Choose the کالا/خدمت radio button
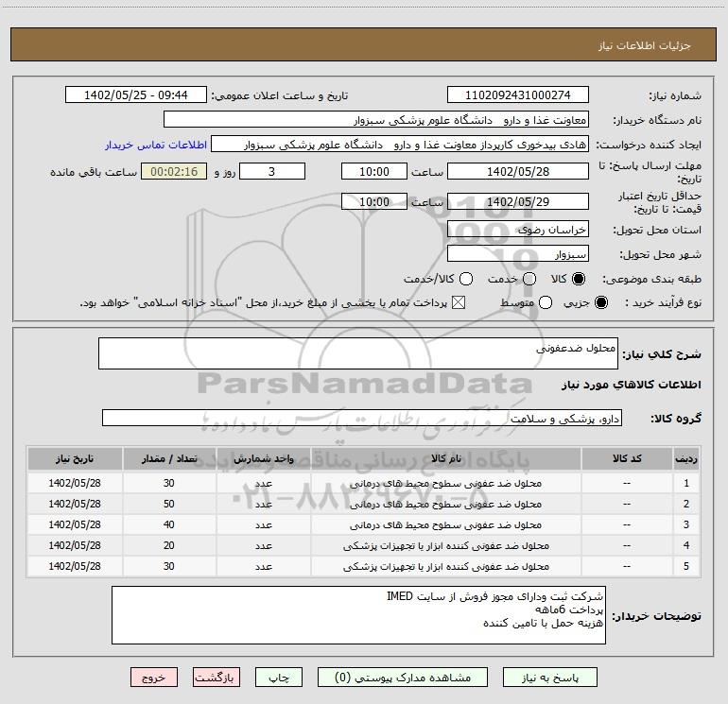The width and height of the screenshot is (728, 704). 466,279
